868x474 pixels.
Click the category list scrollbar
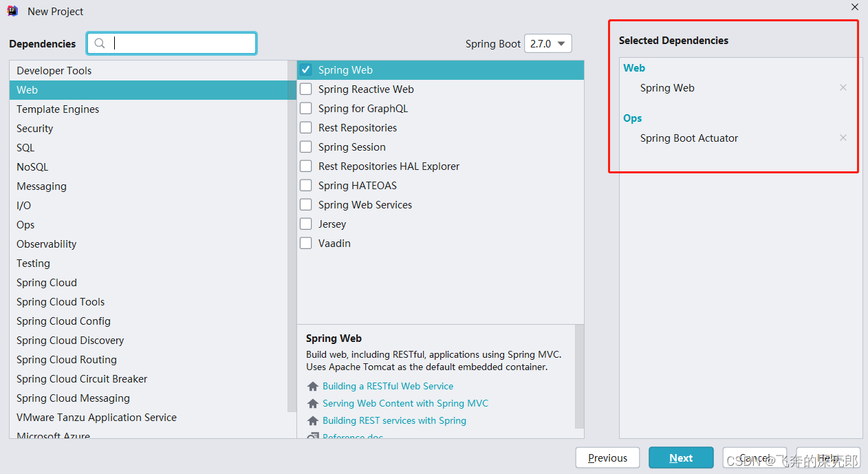click(292, 236)
